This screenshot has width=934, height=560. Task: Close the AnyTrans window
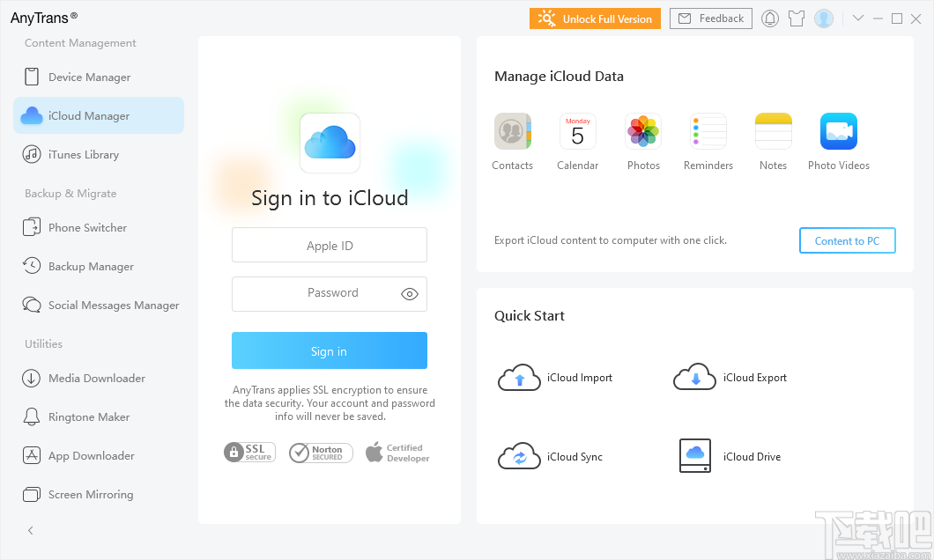pos(916,19)
